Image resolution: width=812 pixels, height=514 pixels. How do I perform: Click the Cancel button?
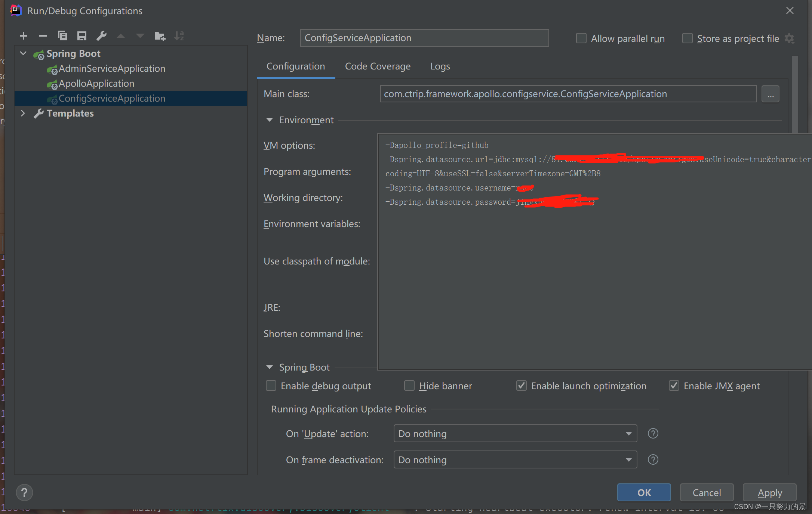coord(707,493)
